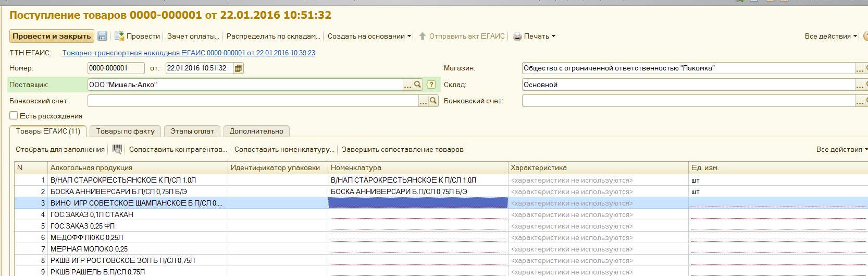Click ellipsis select button in Поставщик field
Image resolution: width=868 pixels, height=276 pixels.
click(408, 85)
